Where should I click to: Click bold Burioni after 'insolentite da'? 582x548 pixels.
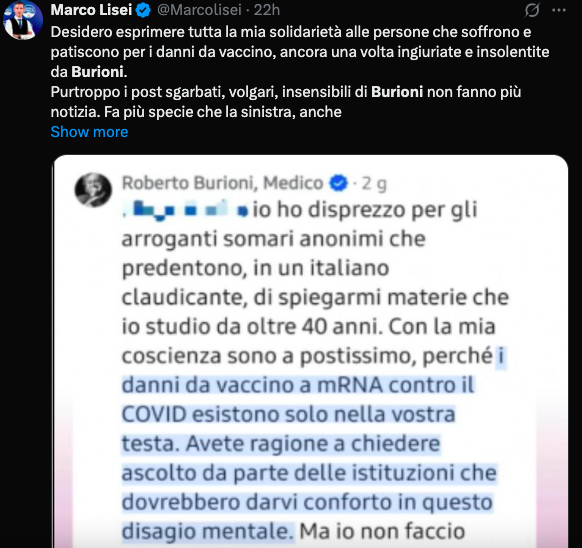(x=98, y=72)
